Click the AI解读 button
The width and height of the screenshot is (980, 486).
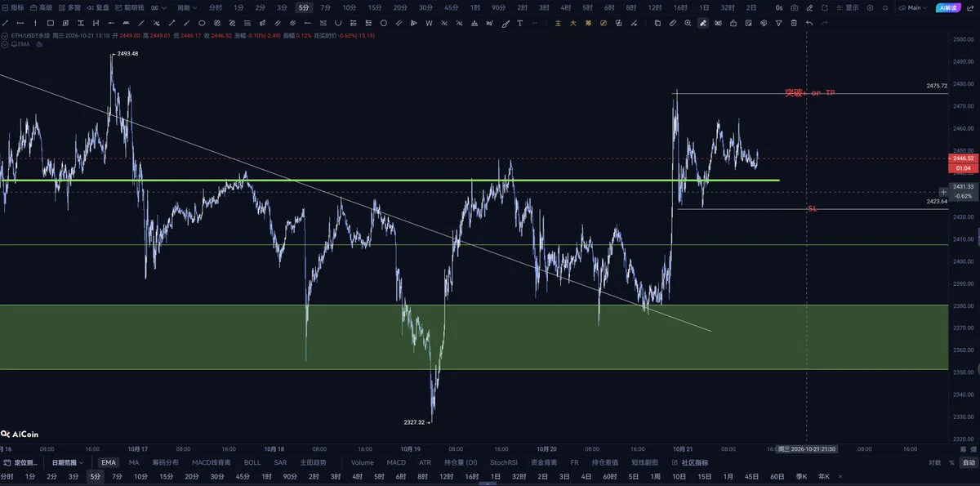click(947, 7)
